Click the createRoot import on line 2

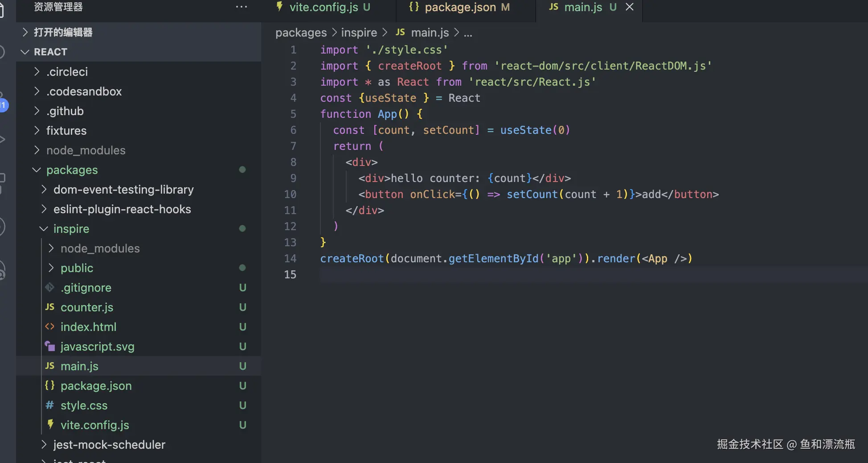coord(410,66)
